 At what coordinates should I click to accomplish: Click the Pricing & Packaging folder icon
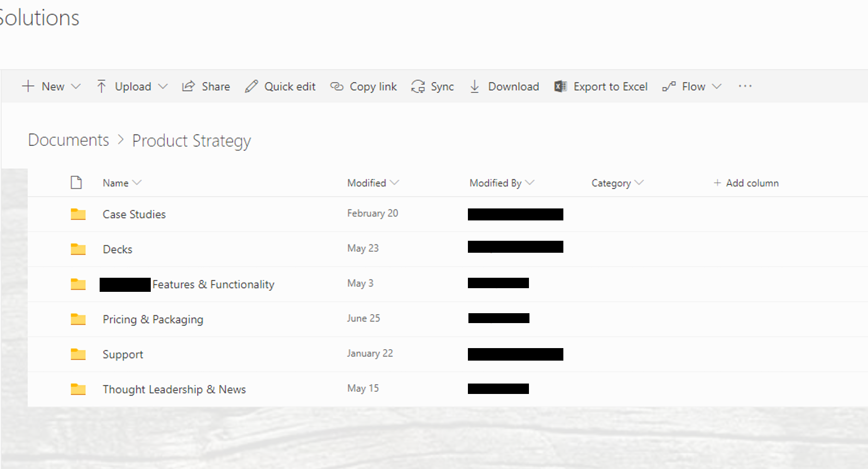pos(78,319)
